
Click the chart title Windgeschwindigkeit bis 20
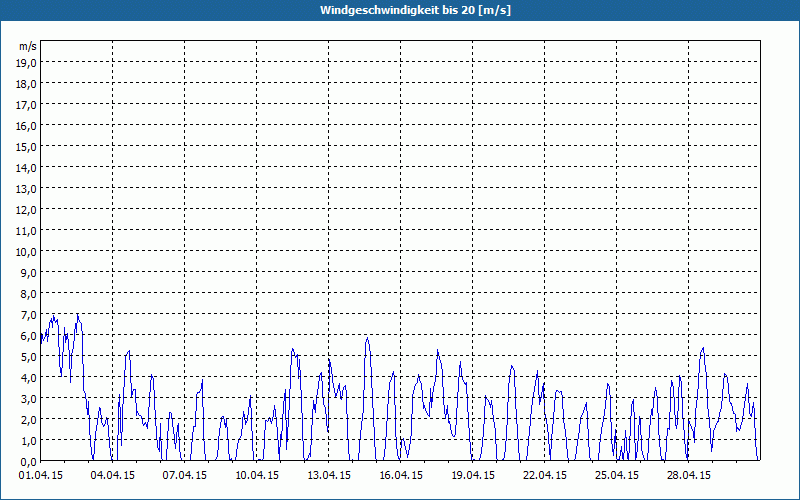pos(400,10)
